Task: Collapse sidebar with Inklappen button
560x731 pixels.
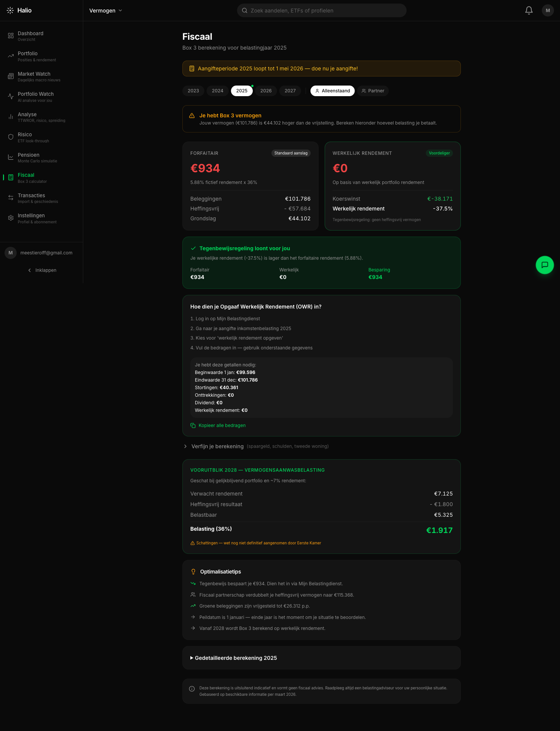Action: click(42, 270)
